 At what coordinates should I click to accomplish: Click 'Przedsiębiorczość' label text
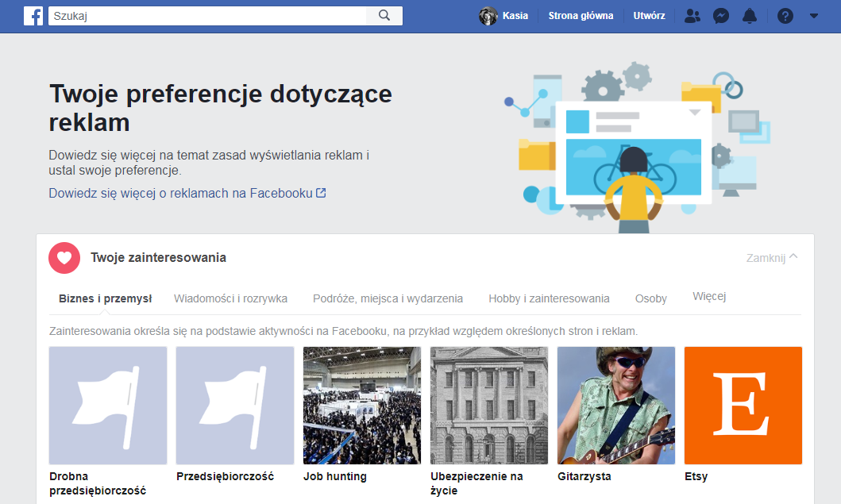[226, 476]
